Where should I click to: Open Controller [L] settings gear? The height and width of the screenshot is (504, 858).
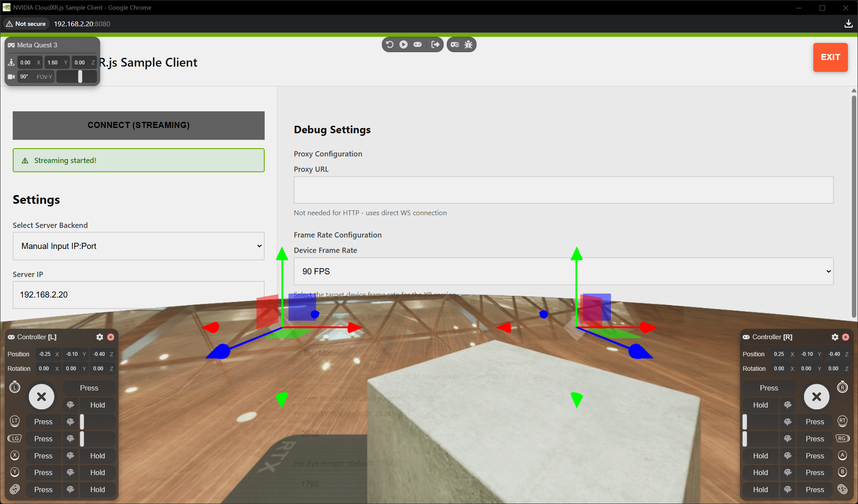point(99,337)
